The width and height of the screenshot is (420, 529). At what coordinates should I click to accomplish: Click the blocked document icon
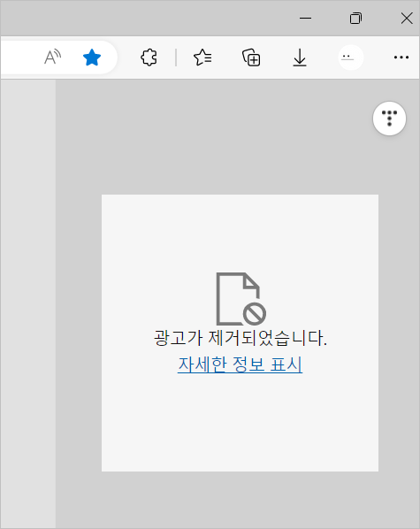click(241, 299)
